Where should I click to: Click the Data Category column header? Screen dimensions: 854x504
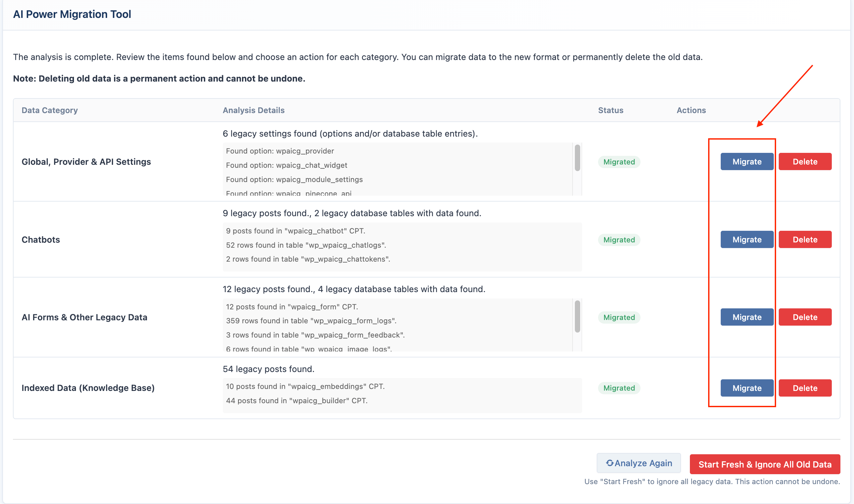(50, 110)
